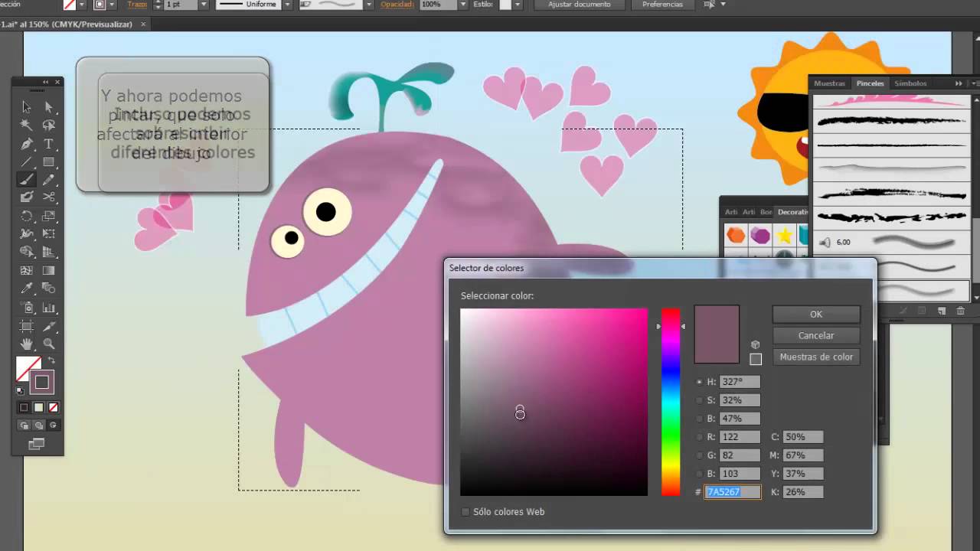The height and width of the screenshot is (551, 980).
Task: Swap fill and stroke colors arrow
Action: click(x=51, y=360)
